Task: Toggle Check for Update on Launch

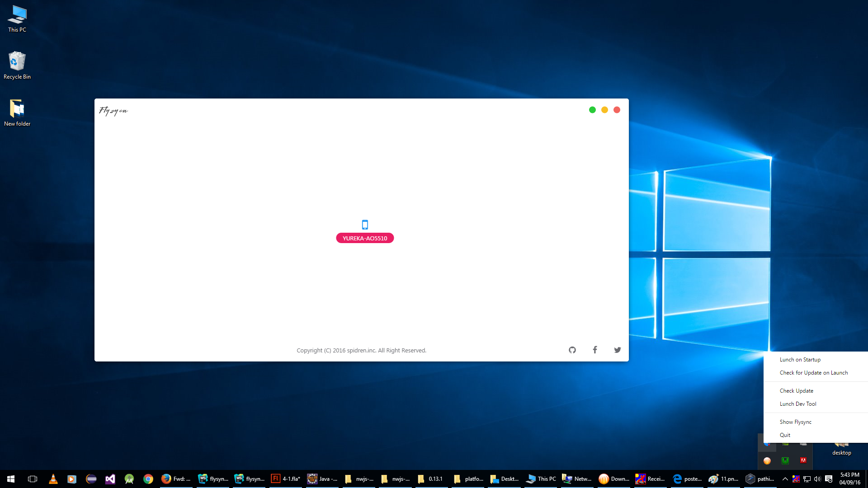Action: tap(813, 373)
